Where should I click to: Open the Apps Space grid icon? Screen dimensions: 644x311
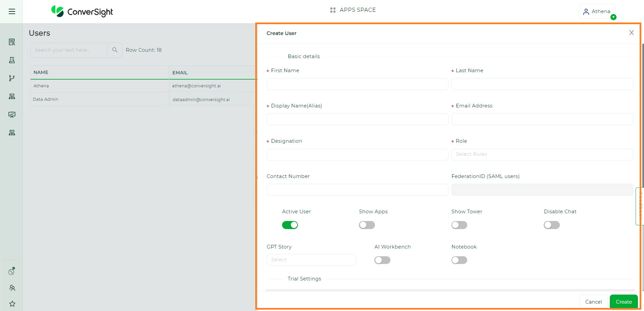[333, 10]
